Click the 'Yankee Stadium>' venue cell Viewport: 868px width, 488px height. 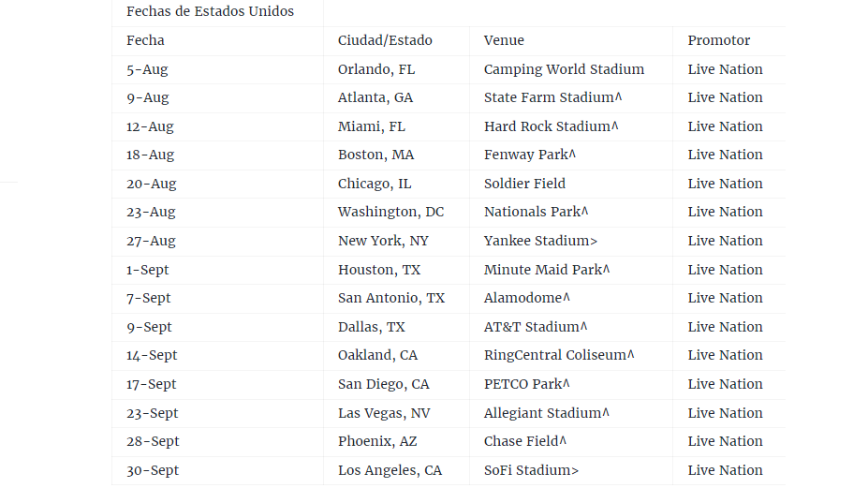(540, 241)
